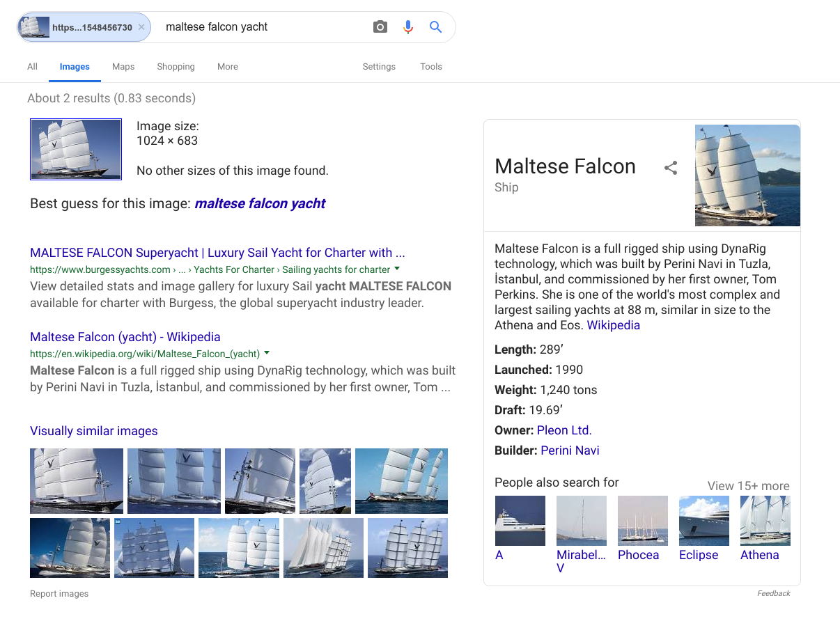Click the maltese falcon yacht best guess link
Image resolution: width=840 pixels, height=628 pixels.
pos(260,203)
